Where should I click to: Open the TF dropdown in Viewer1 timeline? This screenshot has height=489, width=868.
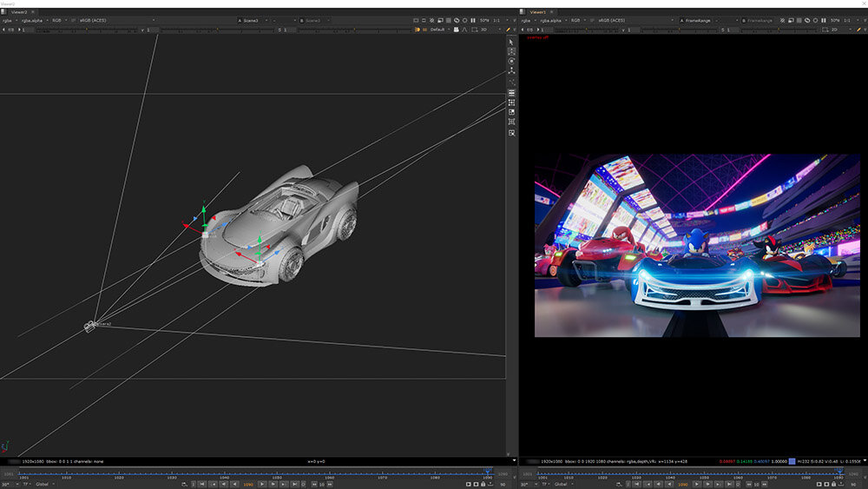(x=545, y=484)
